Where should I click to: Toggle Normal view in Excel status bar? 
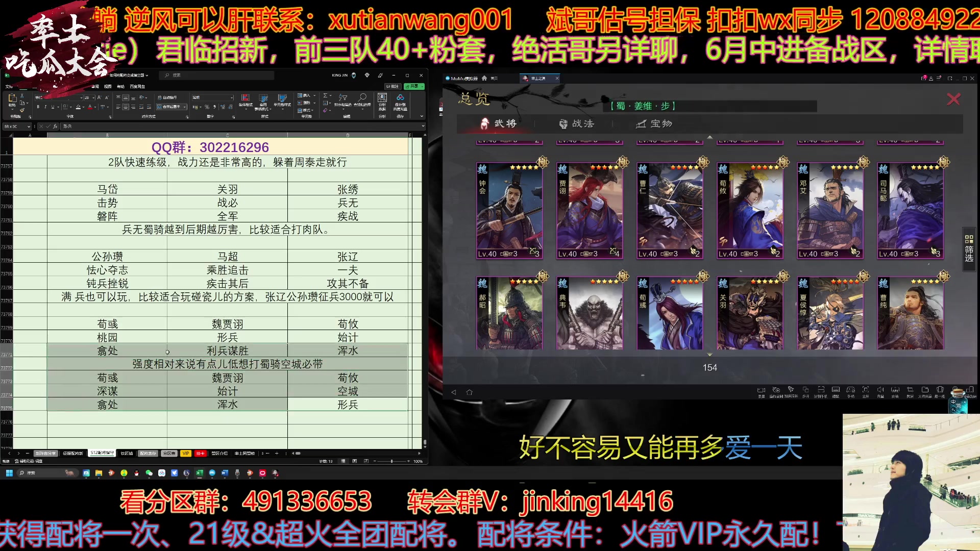pyautogui.click(x=343, y=461)
